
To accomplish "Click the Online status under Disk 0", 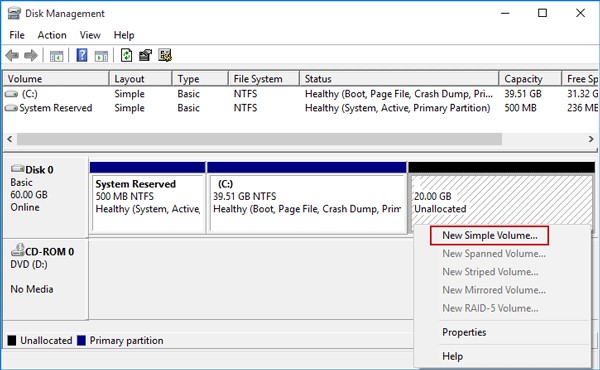I will [x=25, y=207].
